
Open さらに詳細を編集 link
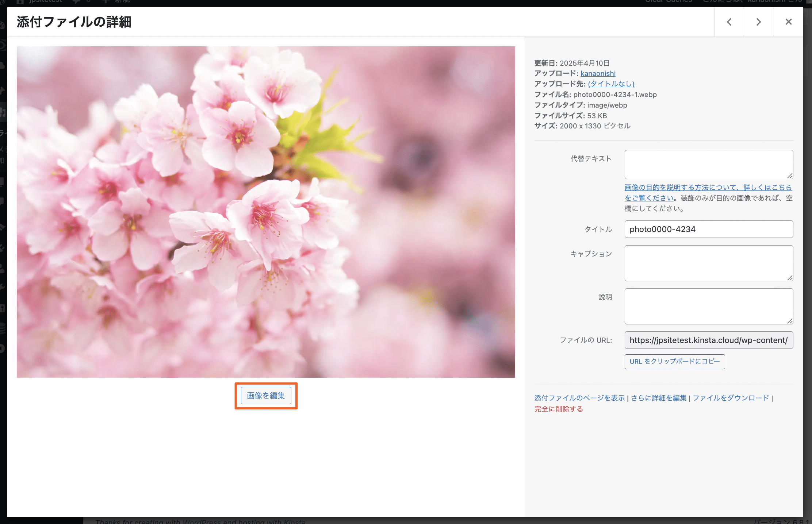click(659, 398)
